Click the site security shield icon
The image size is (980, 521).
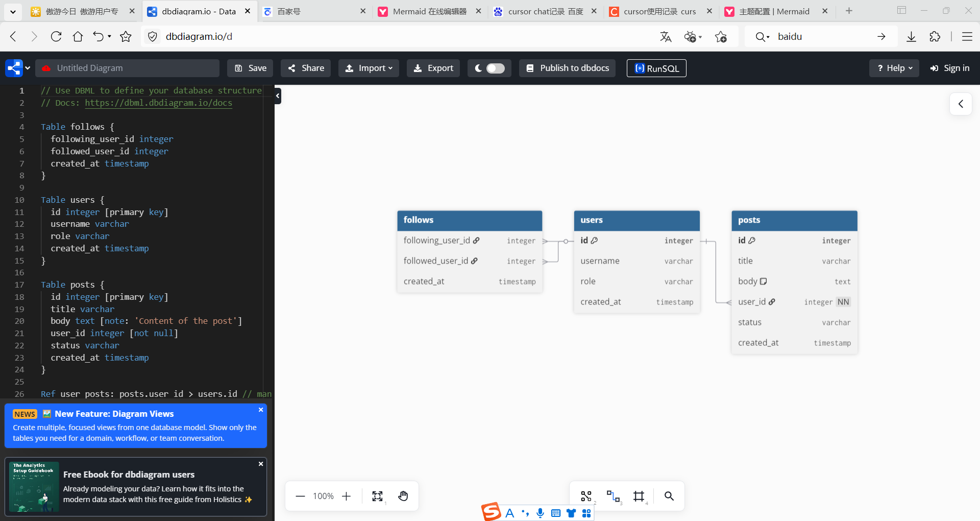[x=152, y=36]
